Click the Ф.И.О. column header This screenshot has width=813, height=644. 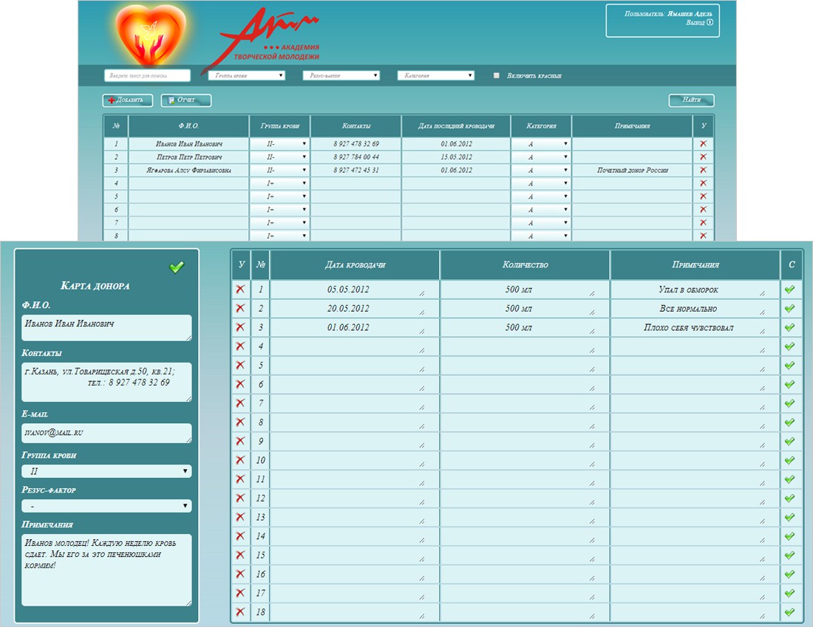(x=188, y=126)
